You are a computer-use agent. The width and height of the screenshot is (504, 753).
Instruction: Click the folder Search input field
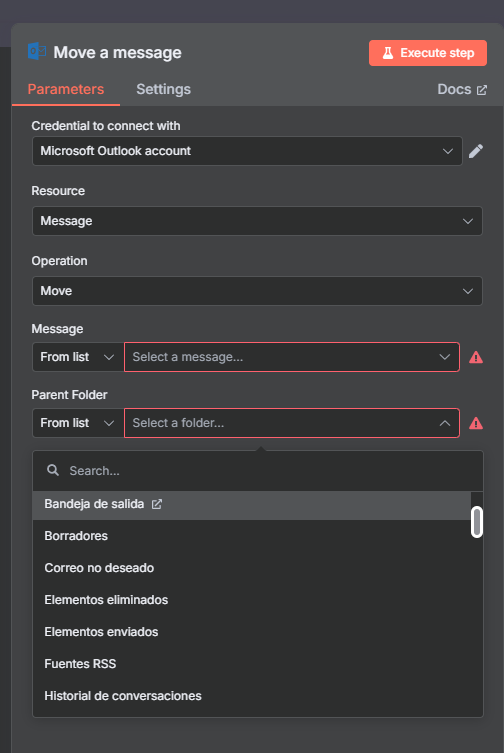(x=258, y=471)
